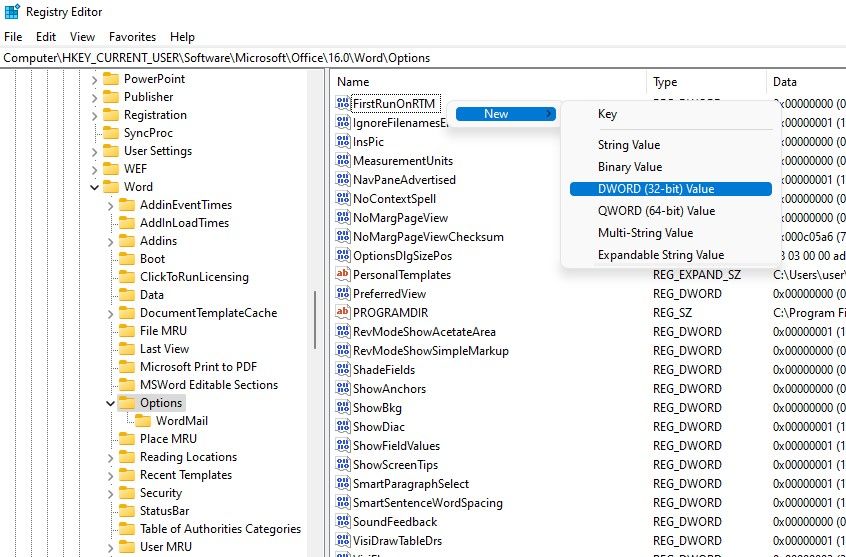Collapse the Word key

[x=94, y=187]
